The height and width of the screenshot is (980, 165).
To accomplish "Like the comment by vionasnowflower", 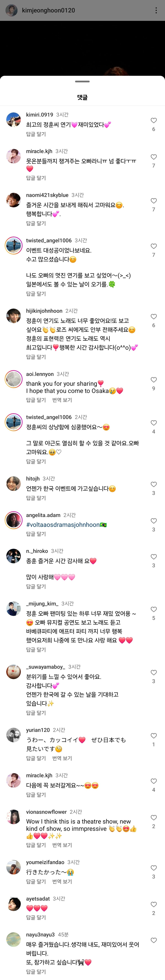I will click(154, 818).
